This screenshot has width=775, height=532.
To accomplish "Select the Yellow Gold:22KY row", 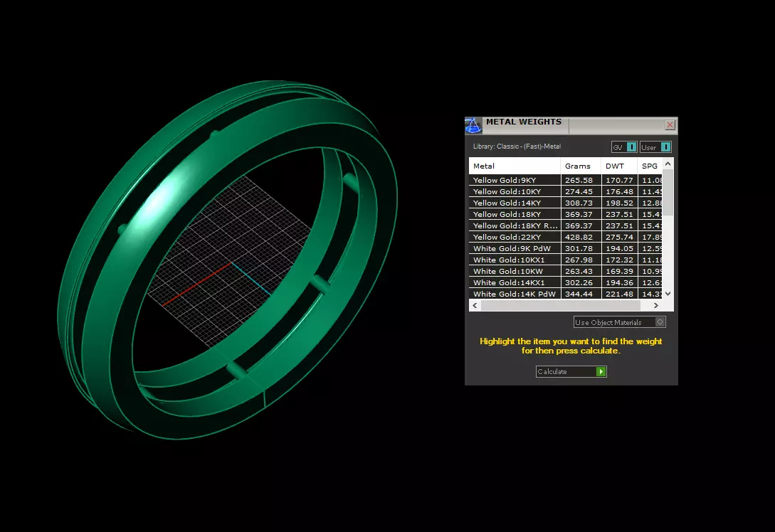I will [x=566, y=237].
